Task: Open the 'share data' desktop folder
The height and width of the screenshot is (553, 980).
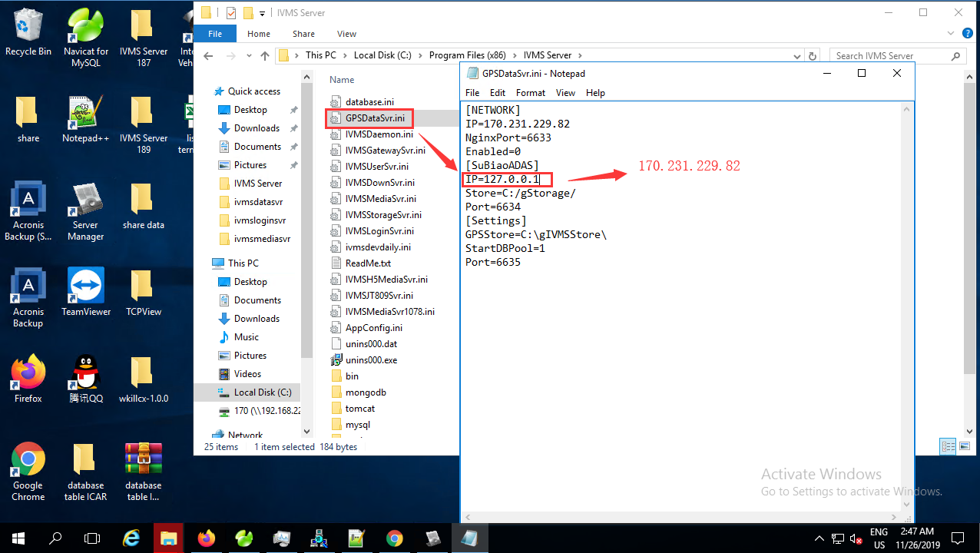Action: tap(144, 205)
